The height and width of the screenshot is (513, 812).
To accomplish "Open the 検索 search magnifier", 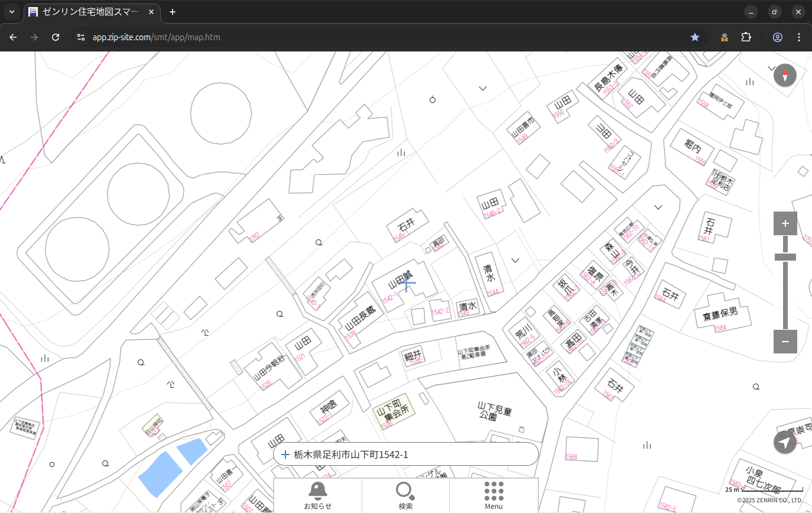I will click(405, 495).
